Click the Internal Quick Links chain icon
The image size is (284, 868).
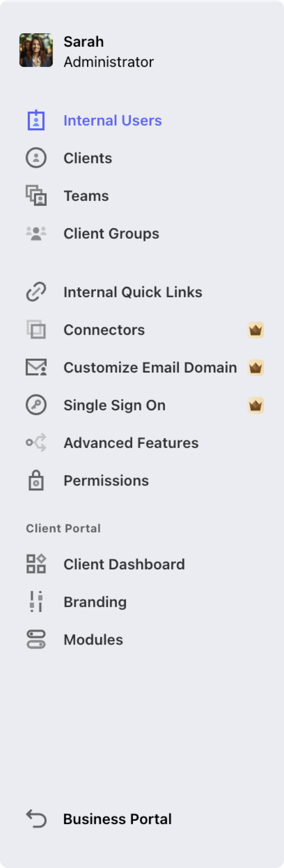36,292
